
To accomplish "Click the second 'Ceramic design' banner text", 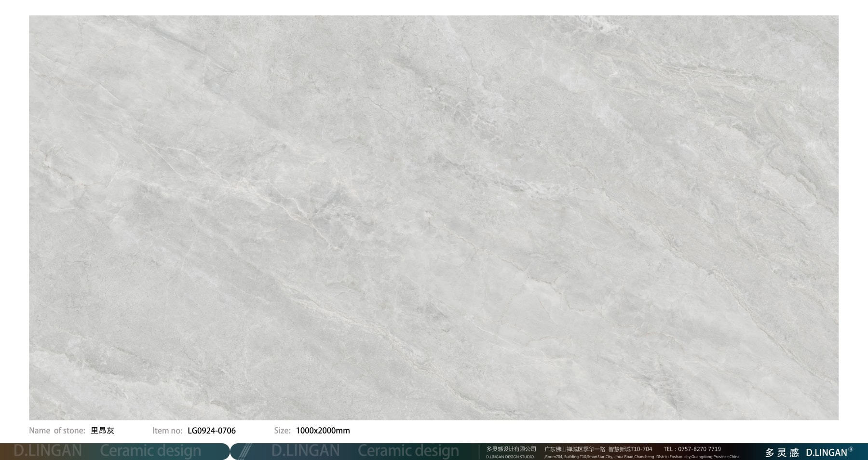I will click(408, 451).
